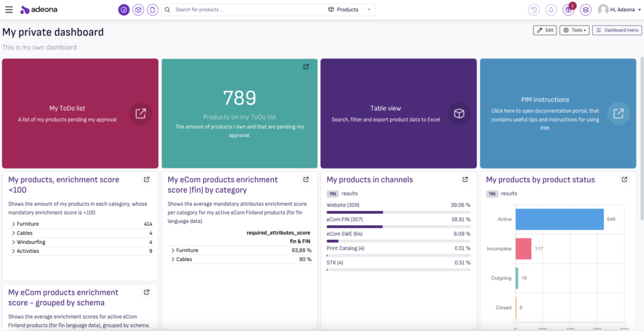Click the search magnifier icon
The image size is (644, 331).
[167, 9]
